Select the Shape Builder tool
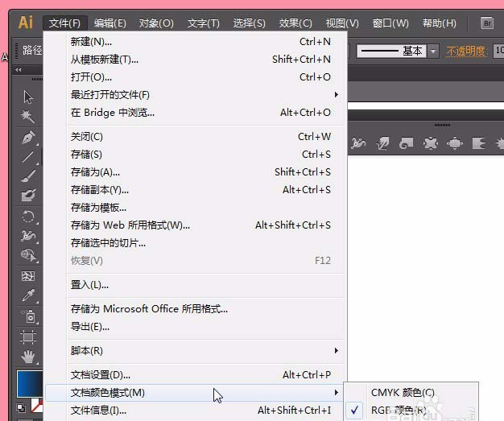The image size is (504, 421). pyautogui.click(x=28, y=255)
